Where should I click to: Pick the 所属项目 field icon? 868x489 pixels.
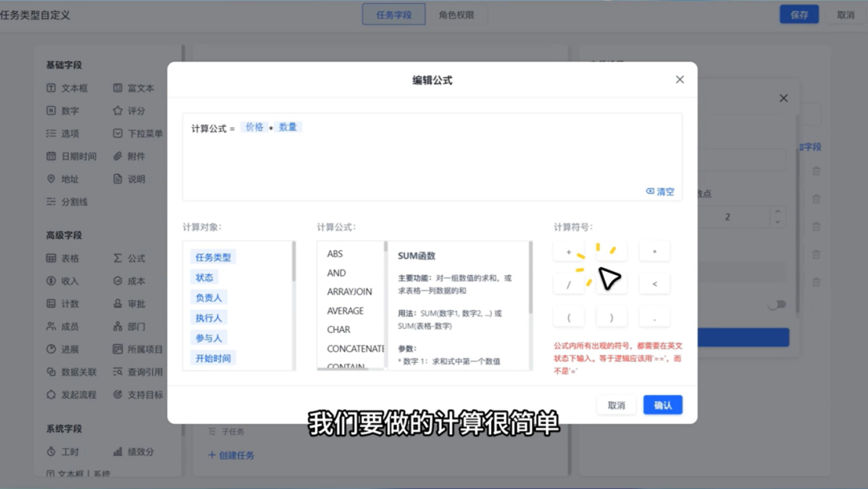(x=117, y=349)
